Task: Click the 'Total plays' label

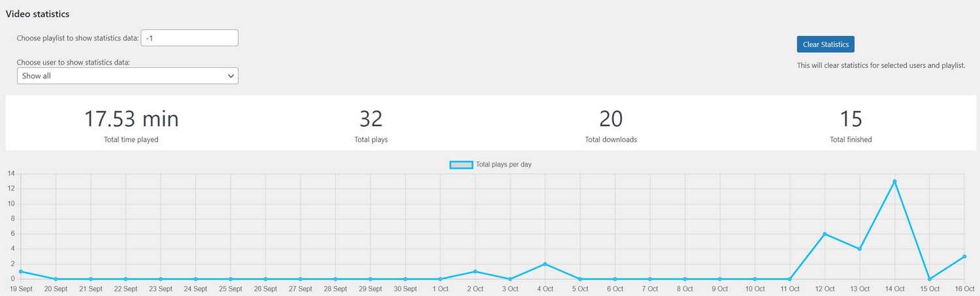Action: point(371,140)
